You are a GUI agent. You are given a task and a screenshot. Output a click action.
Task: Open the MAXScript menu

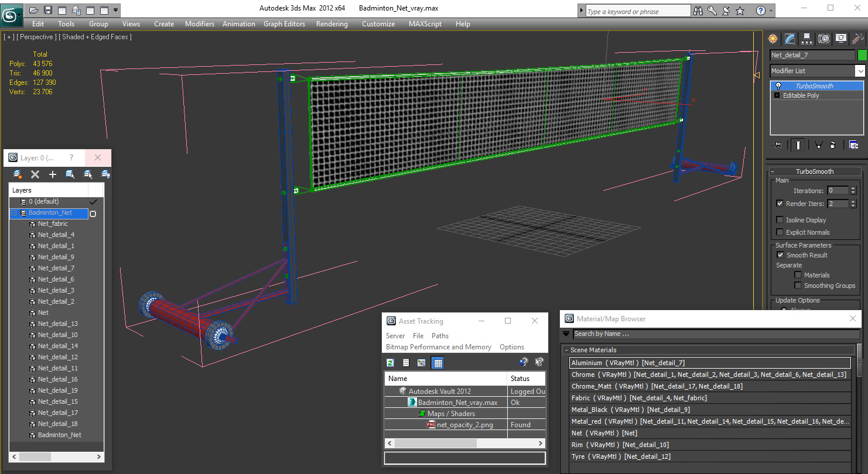pyautogui.click(x=425, y=24)
